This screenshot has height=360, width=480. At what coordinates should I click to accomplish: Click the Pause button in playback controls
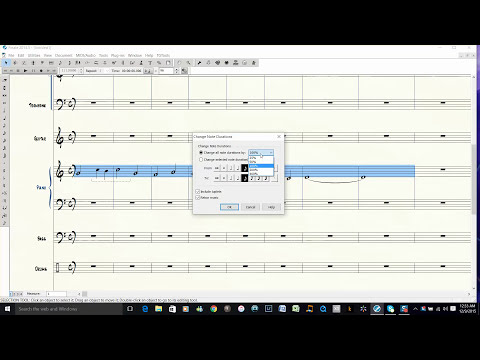[x=33, y=71]
